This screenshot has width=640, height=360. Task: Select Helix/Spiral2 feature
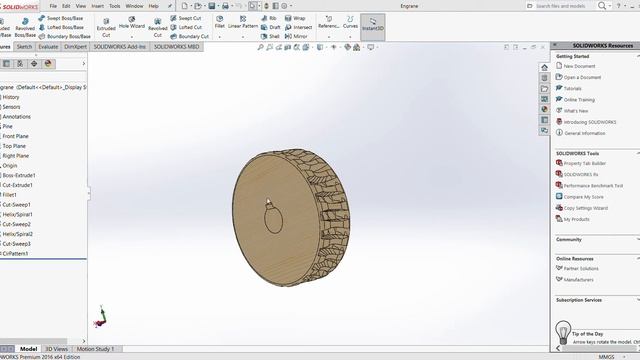[x=17, y=234]
